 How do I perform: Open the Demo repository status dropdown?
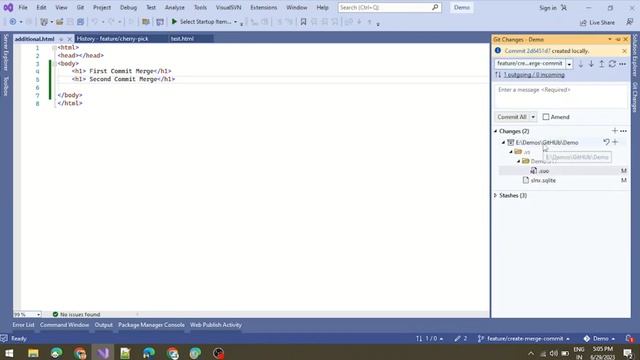(x=599, y=338)
